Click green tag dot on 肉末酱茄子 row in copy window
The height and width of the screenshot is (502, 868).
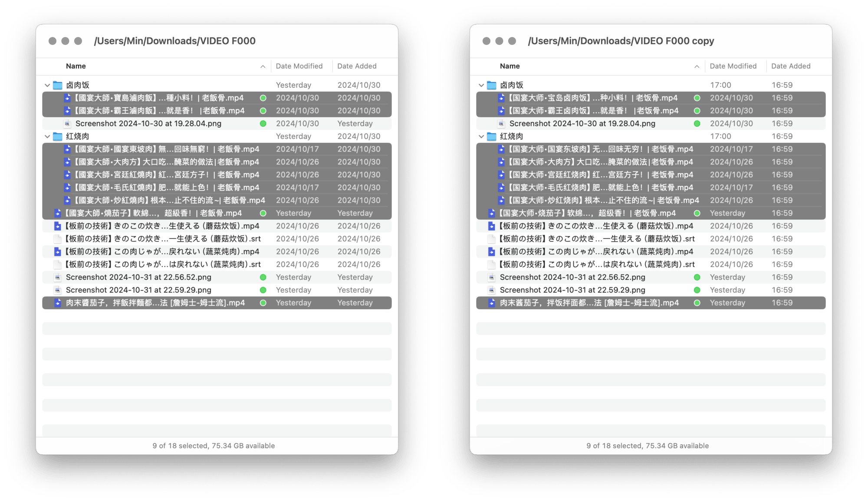click(697, 303)
